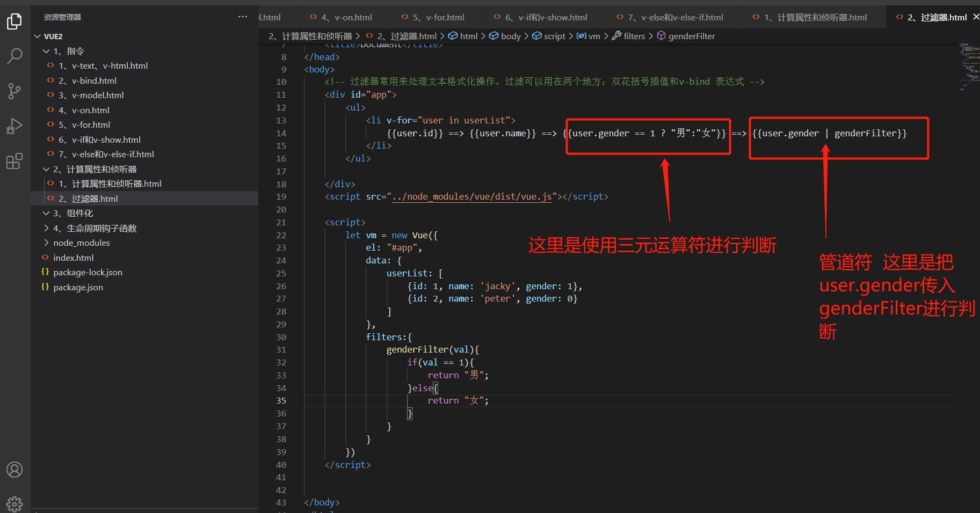The image size is (980, 513).
Task: Open the Extensions view
Action: click(x=14, y=161)
